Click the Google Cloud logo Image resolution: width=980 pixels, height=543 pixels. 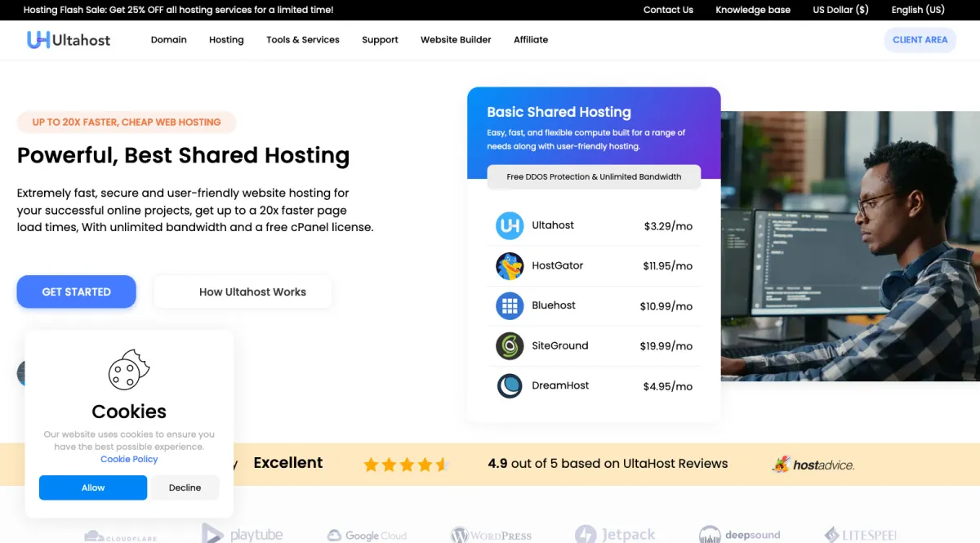(367, 536)
